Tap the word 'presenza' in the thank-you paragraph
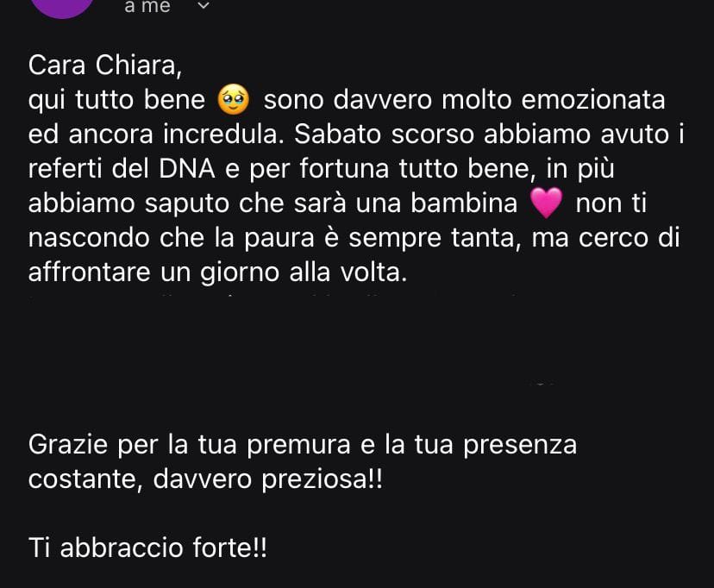 pos(520,446)
